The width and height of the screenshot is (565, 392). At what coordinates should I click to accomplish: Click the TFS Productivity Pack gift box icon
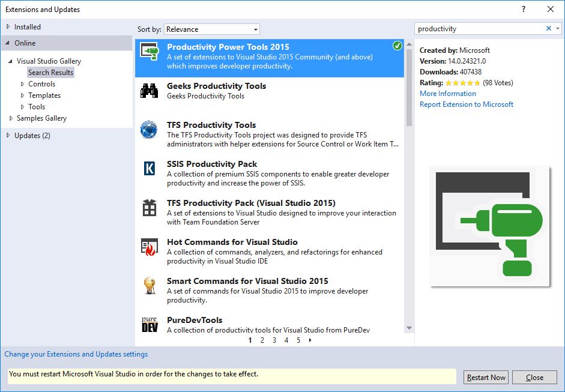(x=149, y=208)
